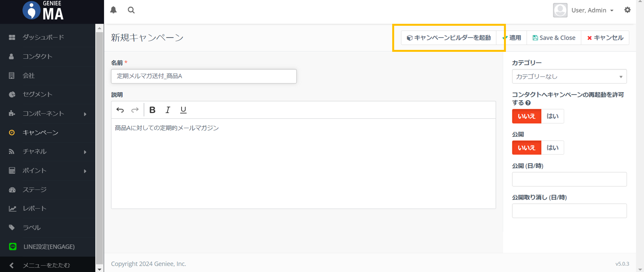Toggle bold formatting in description editor
This screenshot has height=272, width=644.
point(152,110)
